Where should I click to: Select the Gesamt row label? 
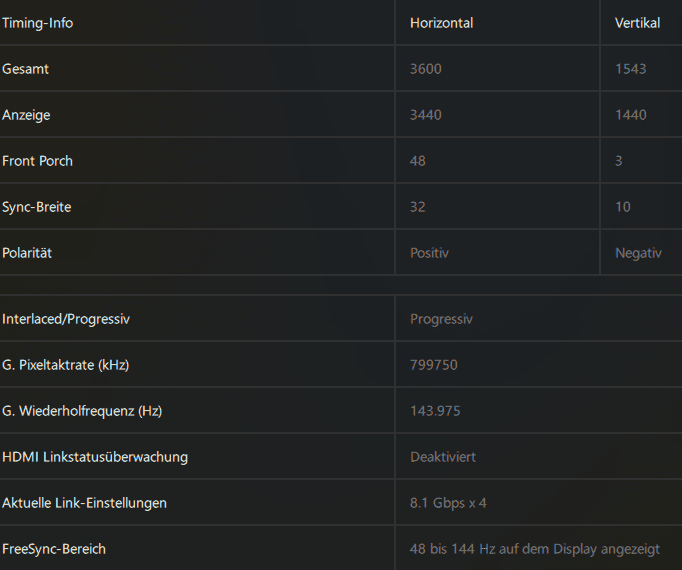26,69
